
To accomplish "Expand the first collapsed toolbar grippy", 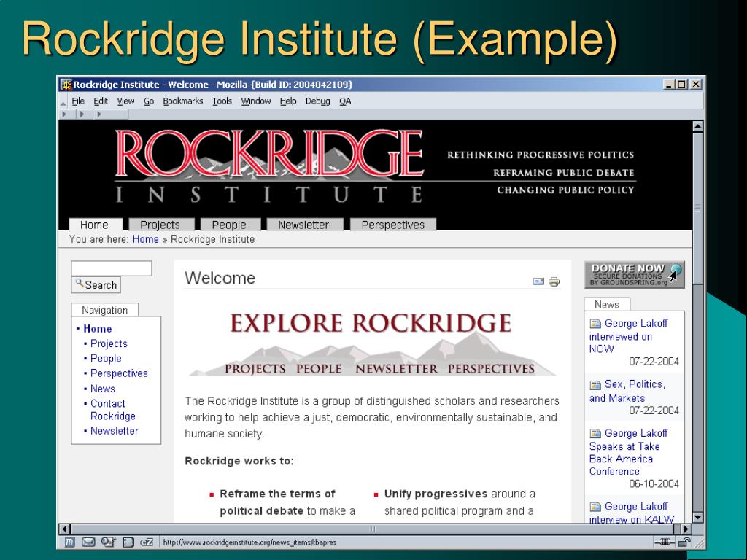I will click(x=64, y=114).
